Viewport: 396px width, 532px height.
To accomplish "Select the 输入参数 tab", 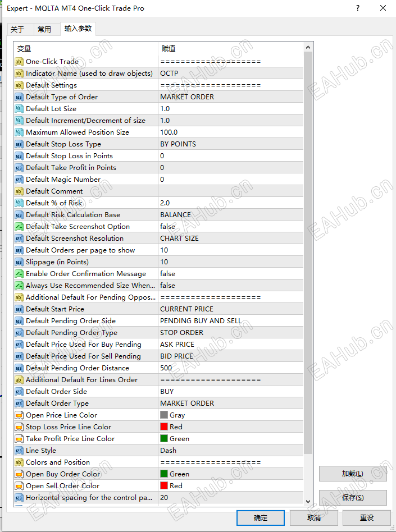I will click(x=78, y=29).
